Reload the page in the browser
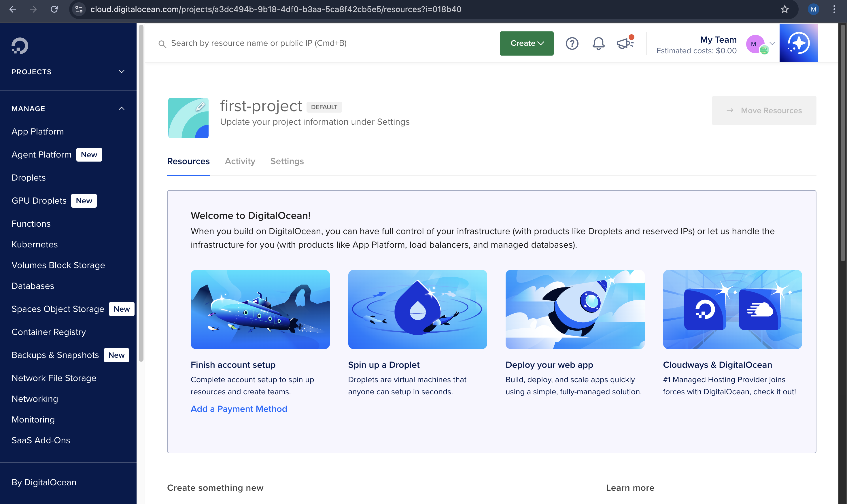Screen dimensions: 847x504 click(x=54, y=9)
